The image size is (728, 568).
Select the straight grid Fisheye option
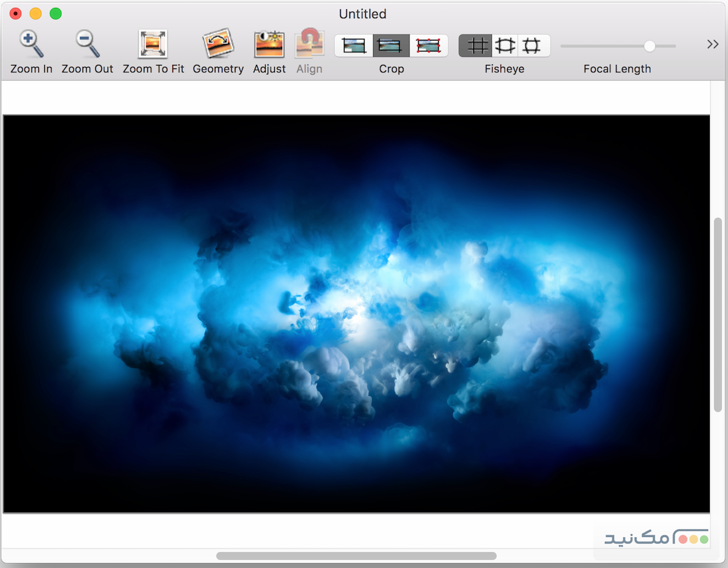(476, 45)
